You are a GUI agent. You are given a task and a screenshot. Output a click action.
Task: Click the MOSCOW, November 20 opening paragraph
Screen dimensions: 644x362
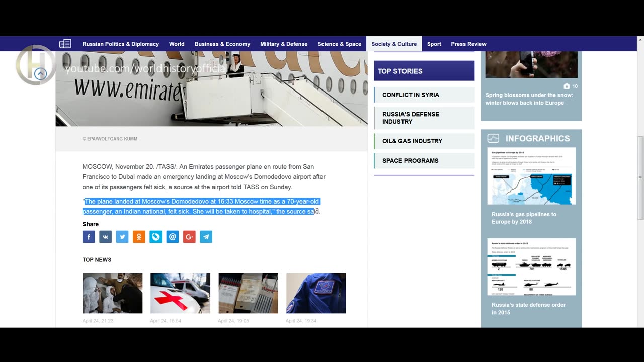[204, 176]
